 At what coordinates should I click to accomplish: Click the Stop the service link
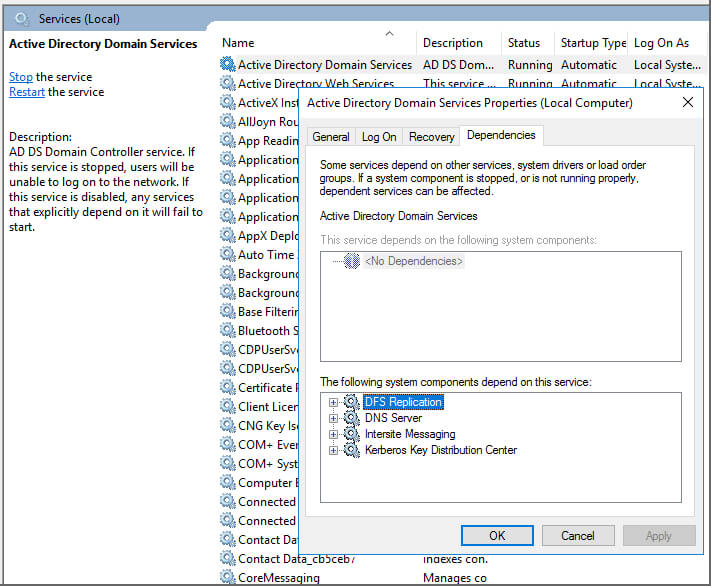click(x=21, y=77)
